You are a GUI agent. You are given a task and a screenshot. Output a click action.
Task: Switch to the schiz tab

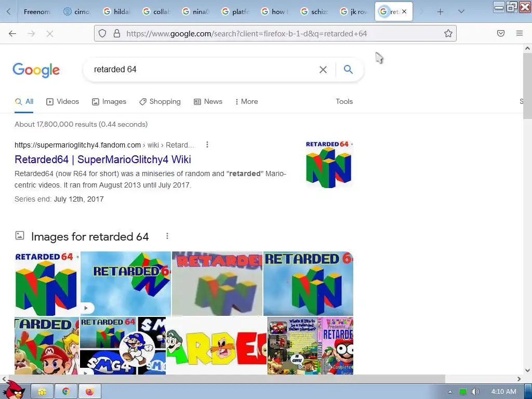pos(314,11)
